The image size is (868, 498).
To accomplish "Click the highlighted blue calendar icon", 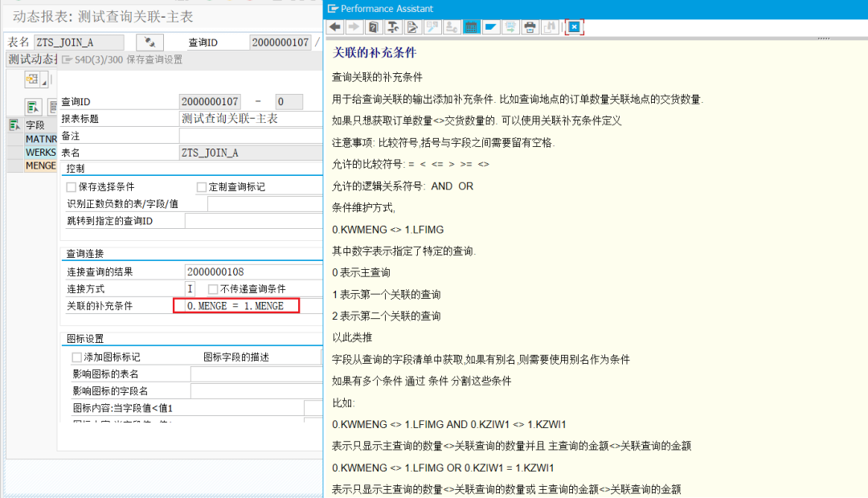I will point(471,27).
